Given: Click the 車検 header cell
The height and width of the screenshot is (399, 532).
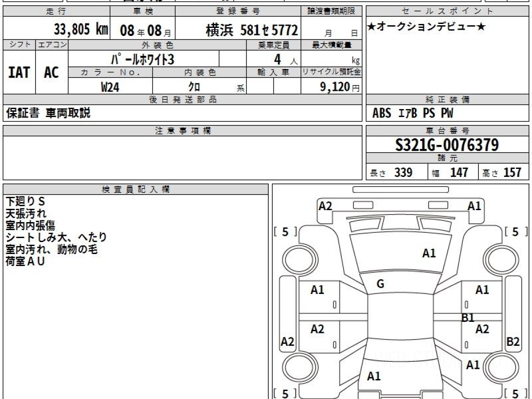Looking at the screenshot, I should (142, 12).
